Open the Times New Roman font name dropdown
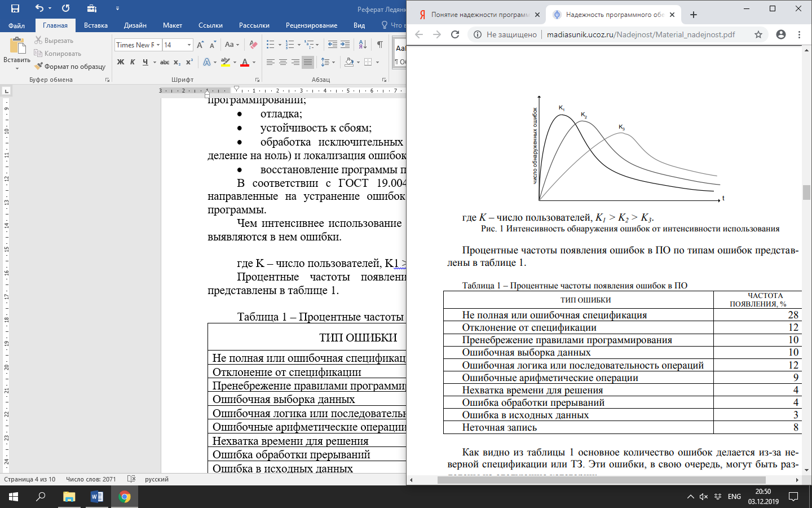Viewport: 812px width, 508px height. tap(158, 45)
